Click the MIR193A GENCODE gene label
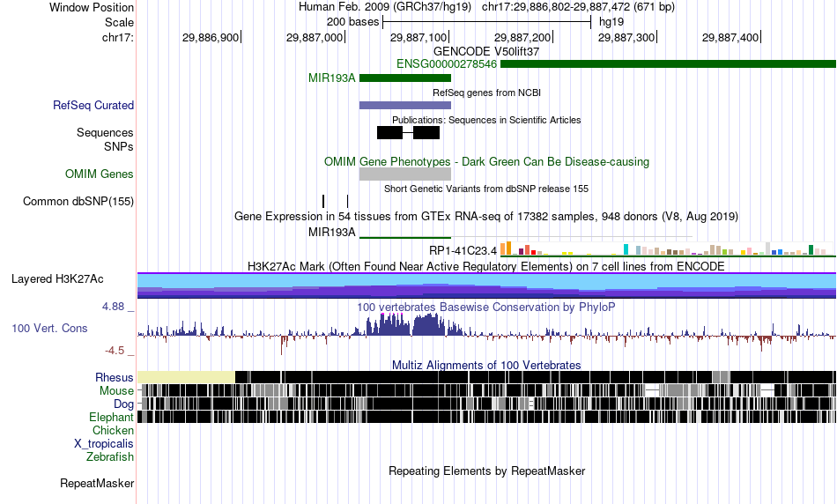 pos(331,78)
